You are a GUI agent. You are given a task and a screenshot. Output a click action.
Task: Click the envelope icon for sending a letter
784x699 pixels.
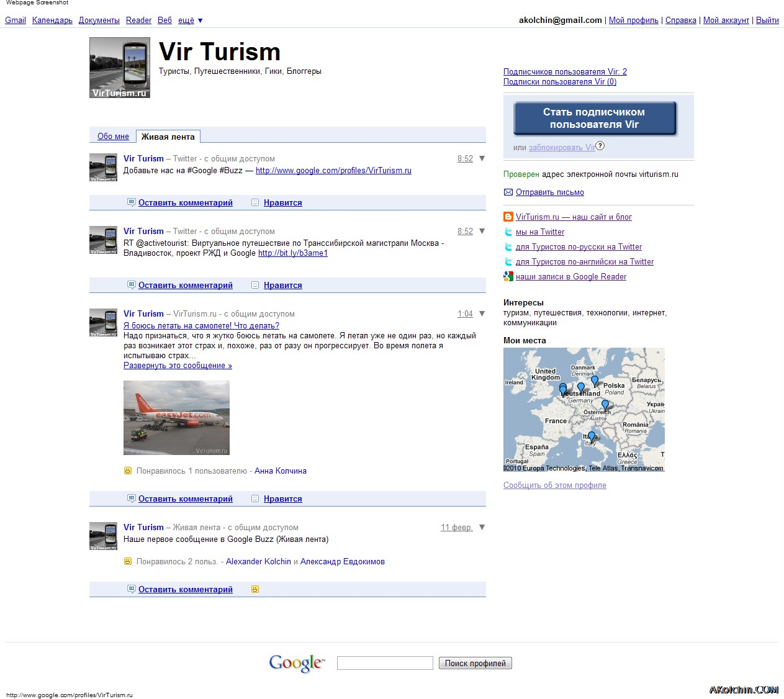pyautogui.click(x=508, y=192)
